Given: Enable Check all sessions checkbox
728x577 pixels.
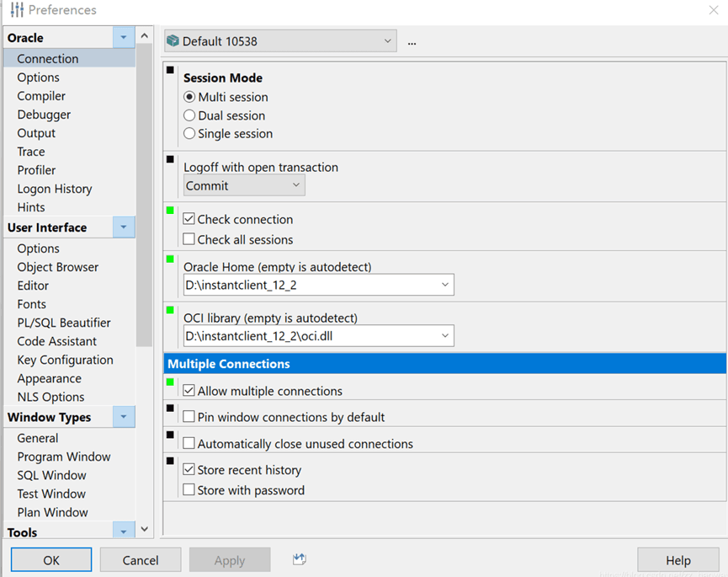Looking at the screenshot, I should click(x=189, y=239).
